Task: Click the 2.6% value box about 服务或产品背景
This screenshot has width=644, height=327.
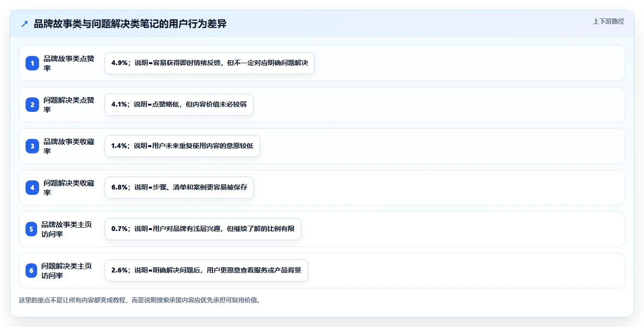Action: pos(206,271)
